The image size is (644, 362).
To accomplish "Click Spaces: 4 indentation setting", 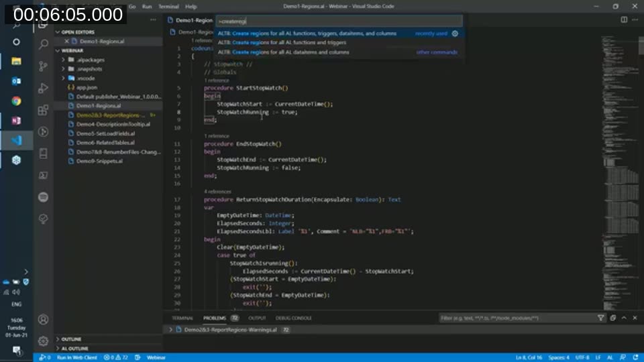I will click(559, 357).
